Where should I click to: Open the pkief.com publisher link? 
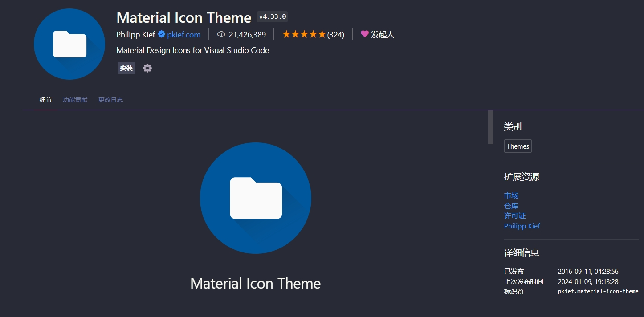(x=183, y=34)
